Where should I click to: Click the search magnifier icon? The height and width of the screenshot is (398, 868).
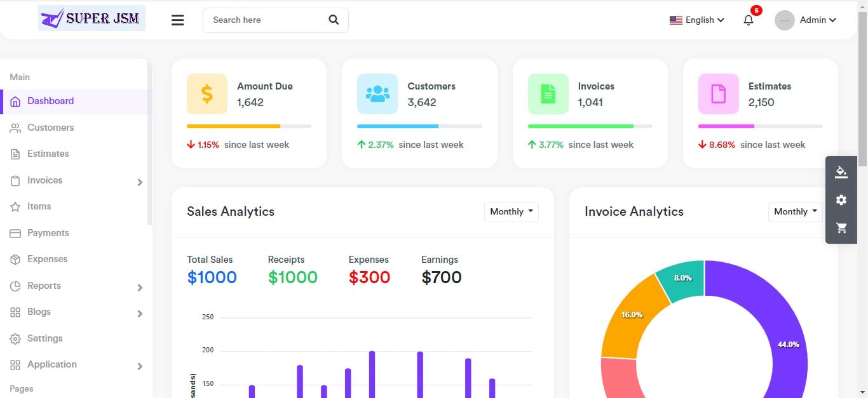(x=334, y=20)
